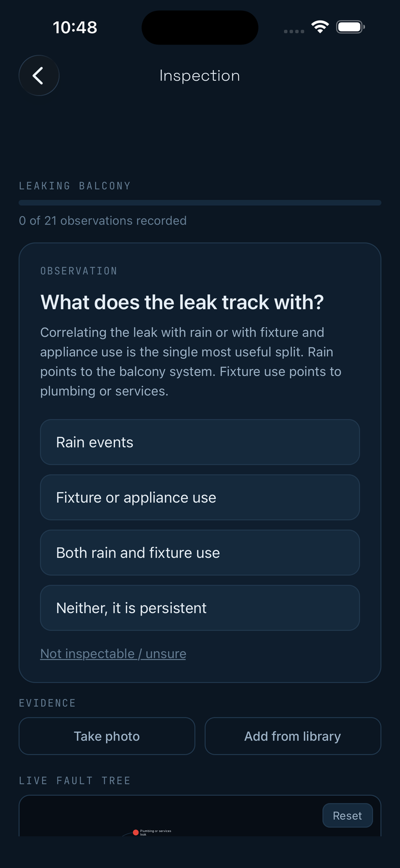Viewport: 400px width, 868px height.
Task: Tap the 10:48 clock in status bar
Action: (x=75, y=27)
